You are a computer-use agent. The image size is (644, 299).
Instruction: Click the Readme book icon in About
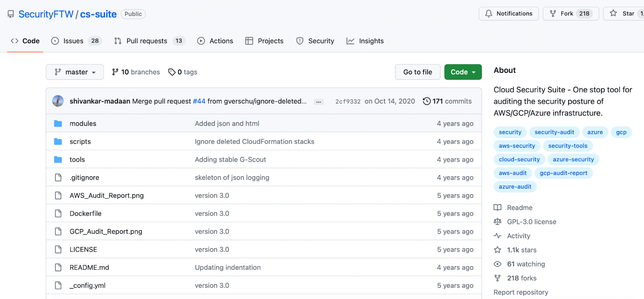click(x=497, y=207)
